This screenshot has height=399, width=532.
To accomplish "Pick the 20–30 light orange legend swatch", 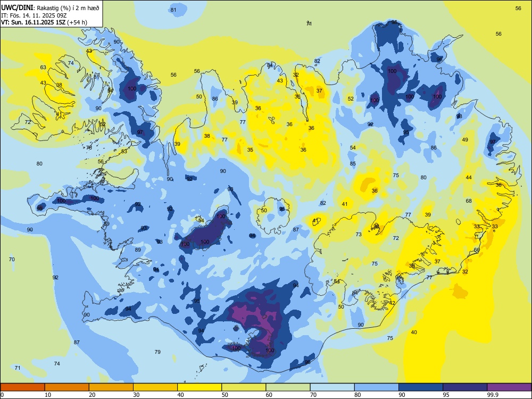I will pos(111,387).
